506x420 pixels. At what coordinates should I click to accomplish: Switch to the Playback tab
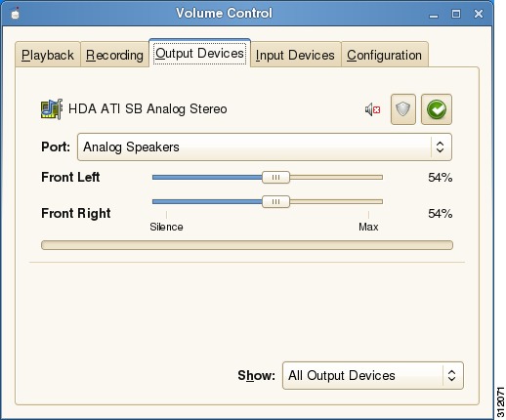pos(48,55)
